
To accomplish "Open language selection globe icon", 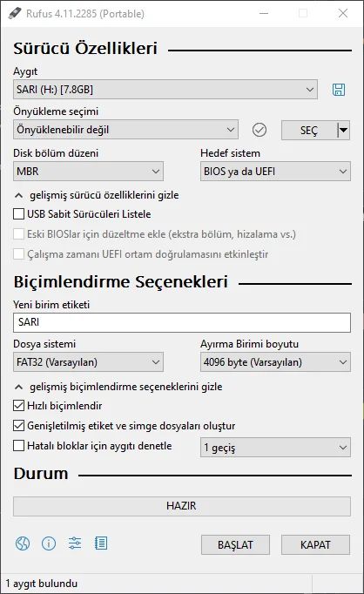I will pos(23,543).
